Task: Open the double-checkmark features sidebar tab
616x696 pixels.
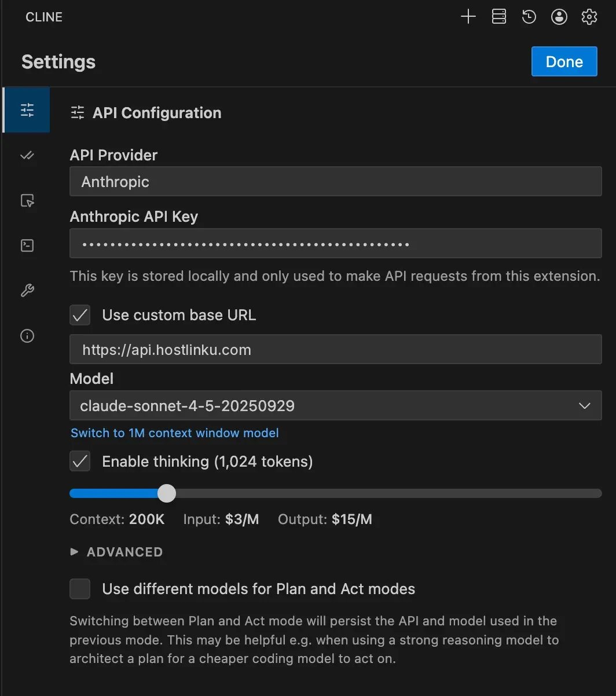Action: [27, 155]
